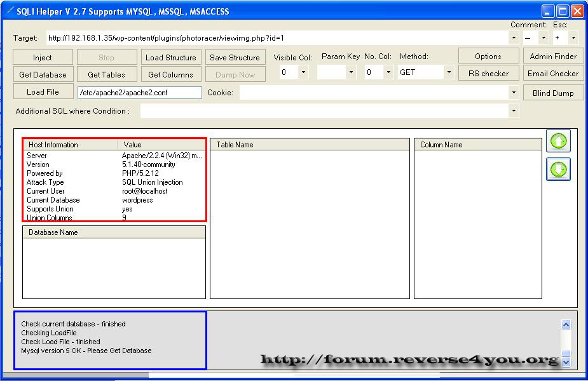Open RS checker
This screenshot has width=588, height=381.
click(488, 74)
